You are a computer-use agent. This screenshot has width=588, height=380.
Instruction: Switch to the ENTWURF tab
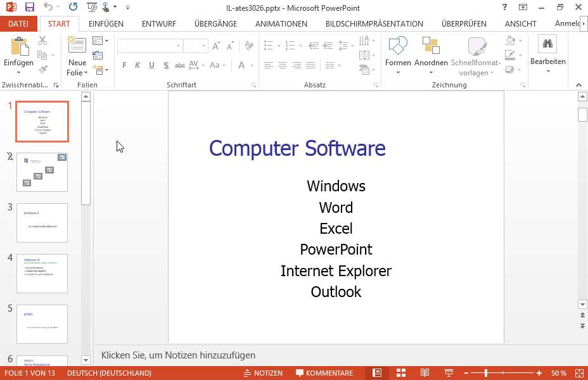pyautogui.click(x=158, y=23)
